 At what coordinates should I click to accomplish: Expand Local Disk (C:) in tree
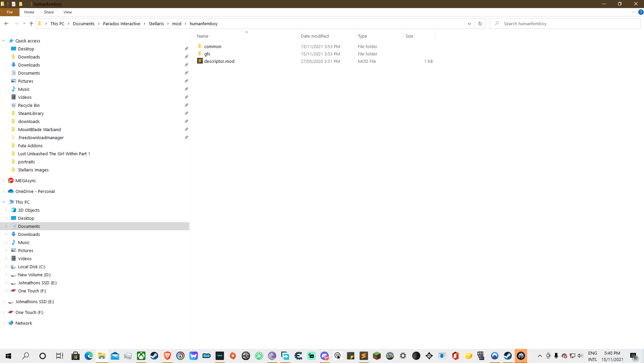(x=6, y=267)
